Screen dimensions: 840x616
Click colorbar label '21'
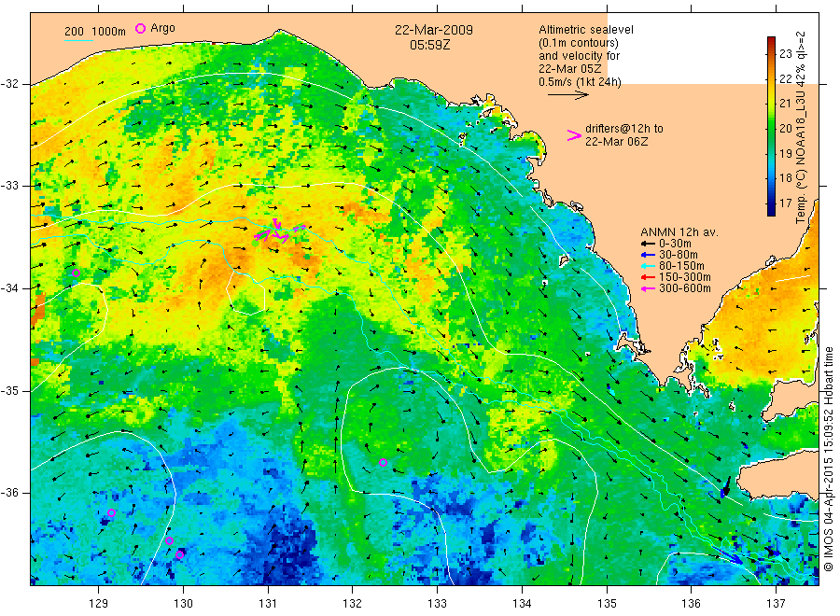tap(785, 104)
